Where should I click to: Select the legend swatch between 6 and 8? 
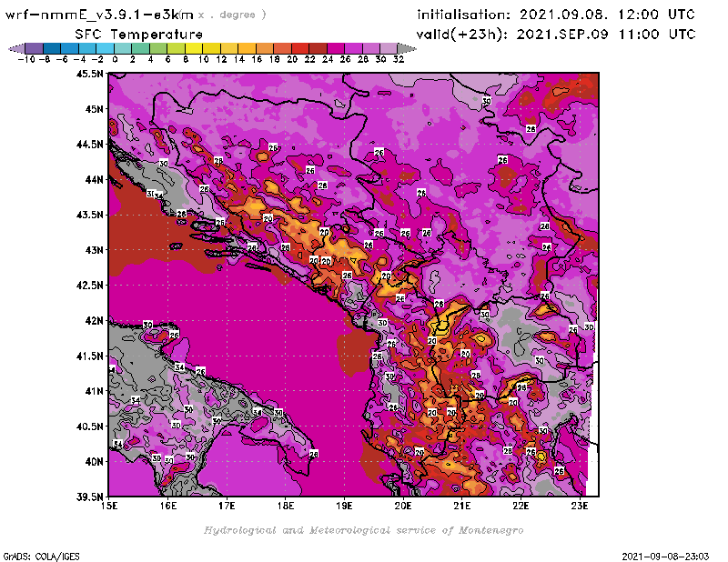(177, 48)
